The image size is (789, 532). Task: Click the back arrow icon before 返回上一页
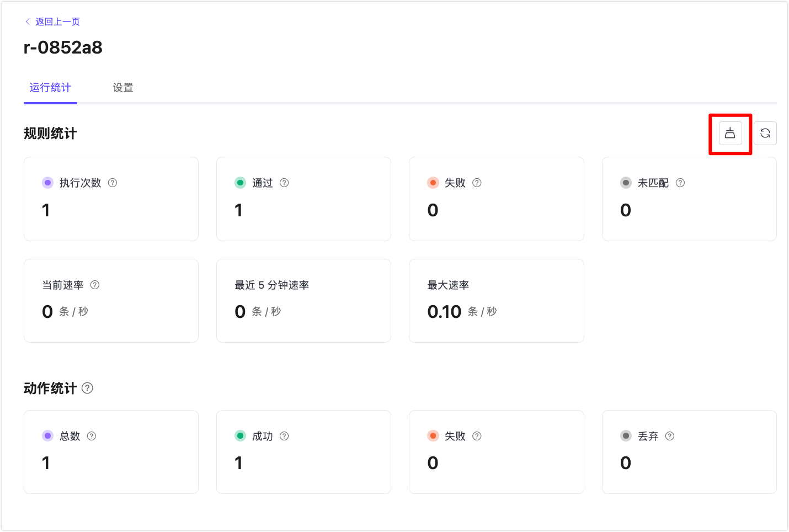[27, 21]
